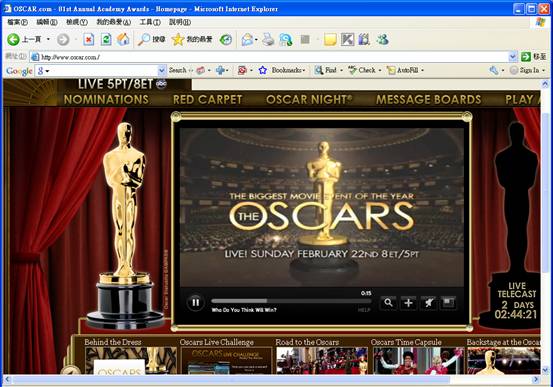The image size is (553, 387).
Task: Expand the AutoFill dropdown arrow
Action: point(422,71)
